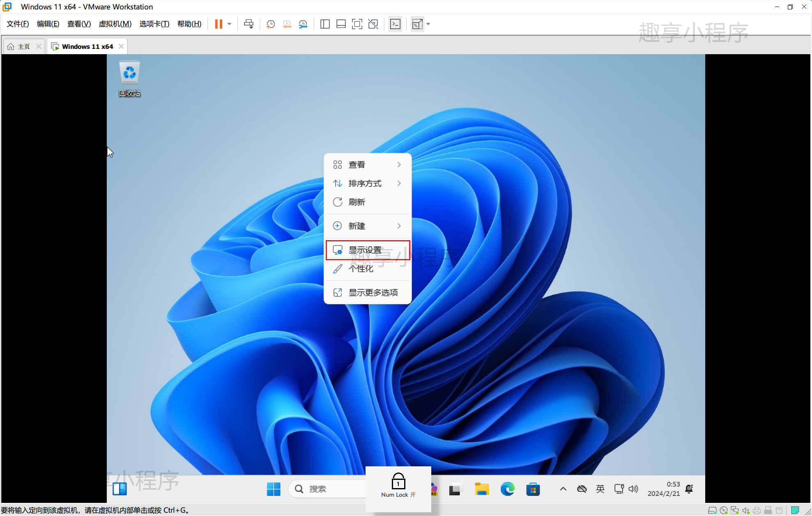The image size is (812, 516).
Task: Expand the 查看 submenu in context menu
Action: coord(368,165)
